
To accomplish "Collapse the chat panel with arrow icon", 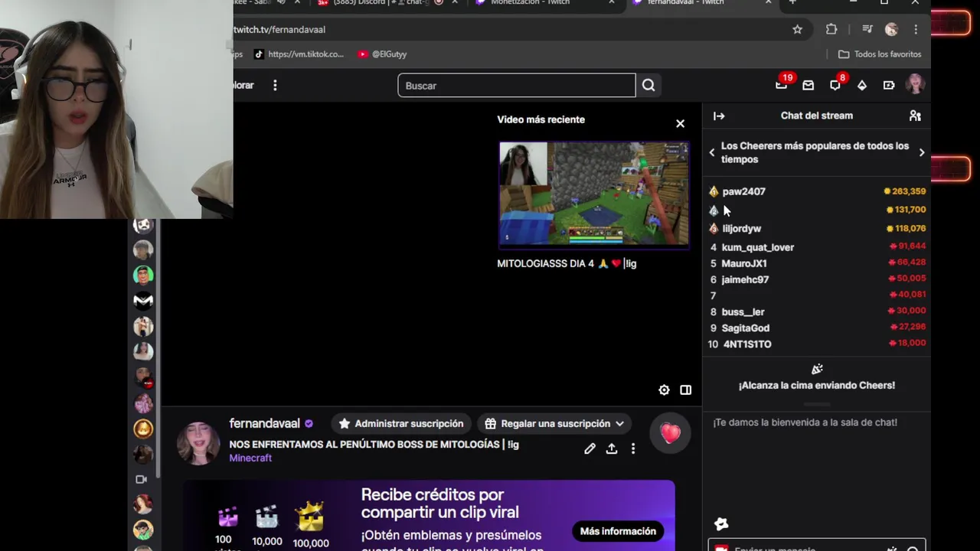I will coord(719,116).
